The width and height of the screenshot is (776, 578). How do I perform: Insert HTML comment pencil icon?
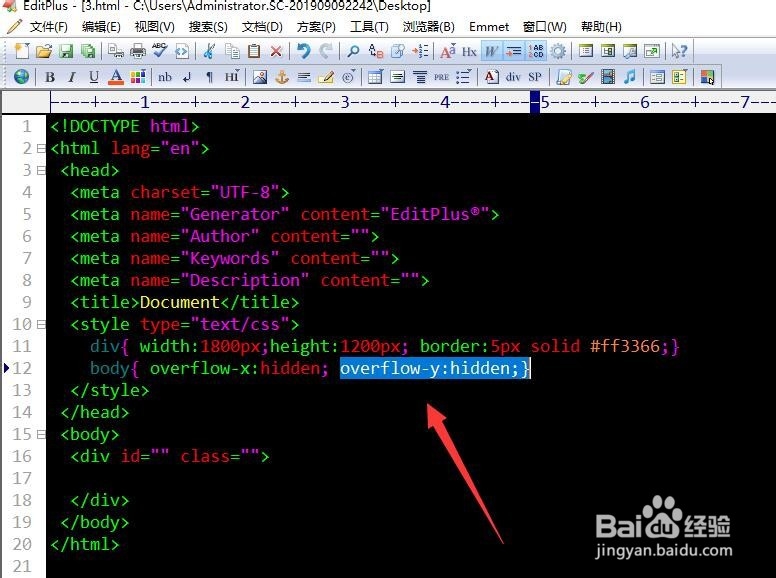coord(326,77)
